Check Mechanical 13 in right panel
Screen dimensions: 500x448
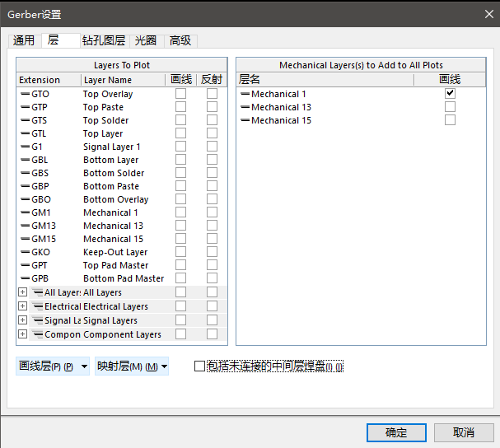[x=450, y=107]
